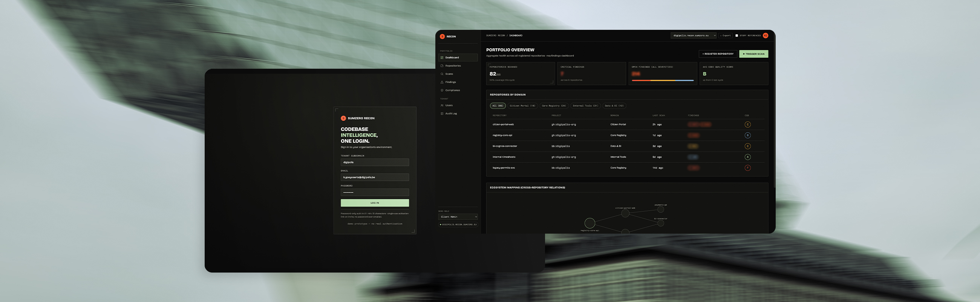Open the digipolis.recon.sumzero.eu tenant dropdown
Image resolution: width=980 pixels, height=302 pixels.
(x=694, y=35)
